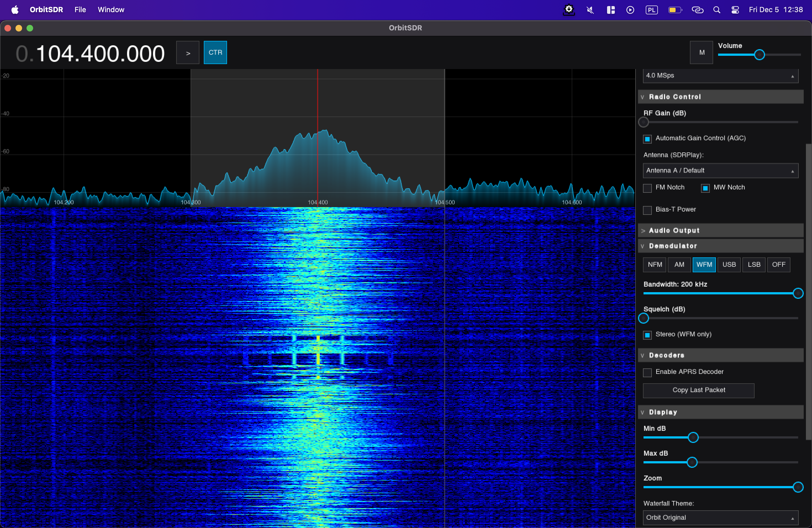Screen dimensions: 812x528
Task: Click the CTR center-tuning button
Action: [215, 52]
